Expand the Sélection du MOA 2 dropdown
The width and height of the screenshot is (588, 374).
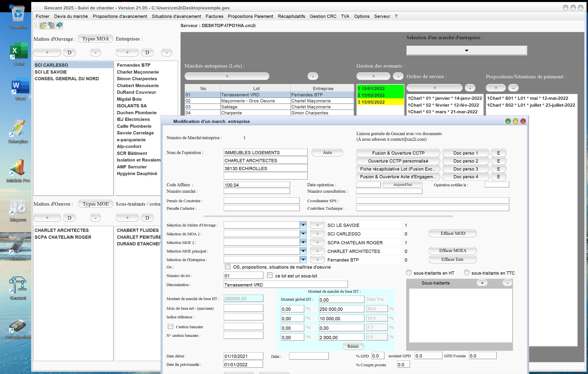[x=303, y=234]
